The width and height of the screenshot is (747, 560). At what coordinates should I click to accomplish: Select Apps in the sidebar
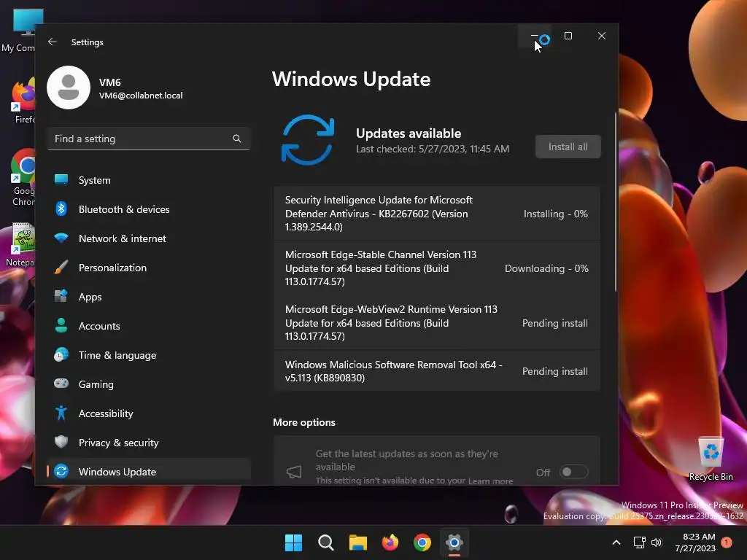[149, 297]
